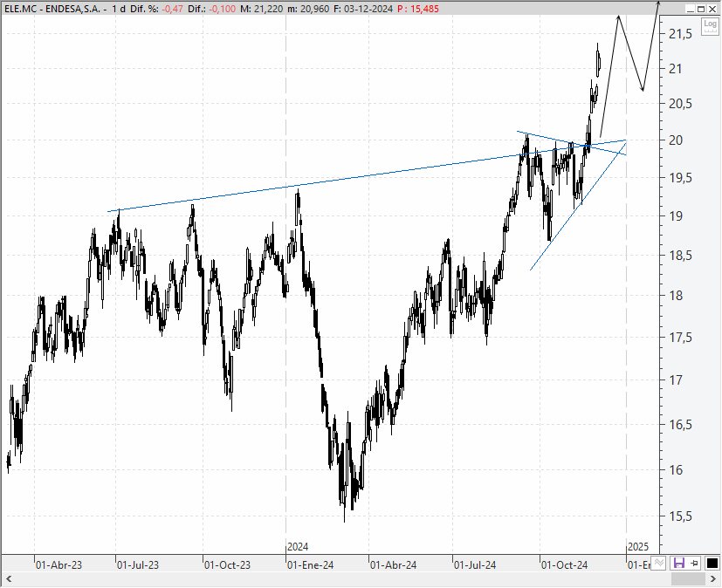Click the 21 price axis label
Image resolution: width=722 pixels, height=588 pixels.
pyautogui.click(x=675, y=69)
